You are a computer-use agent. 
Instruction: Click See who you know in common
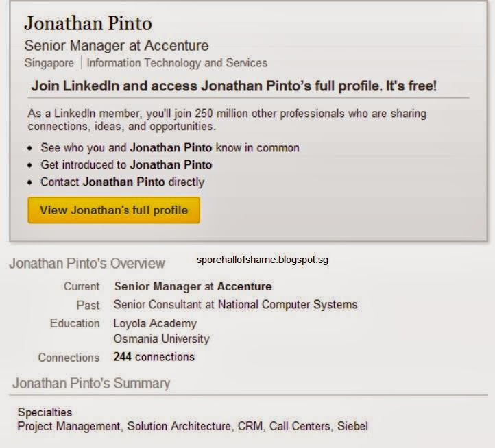coord(169,147)
